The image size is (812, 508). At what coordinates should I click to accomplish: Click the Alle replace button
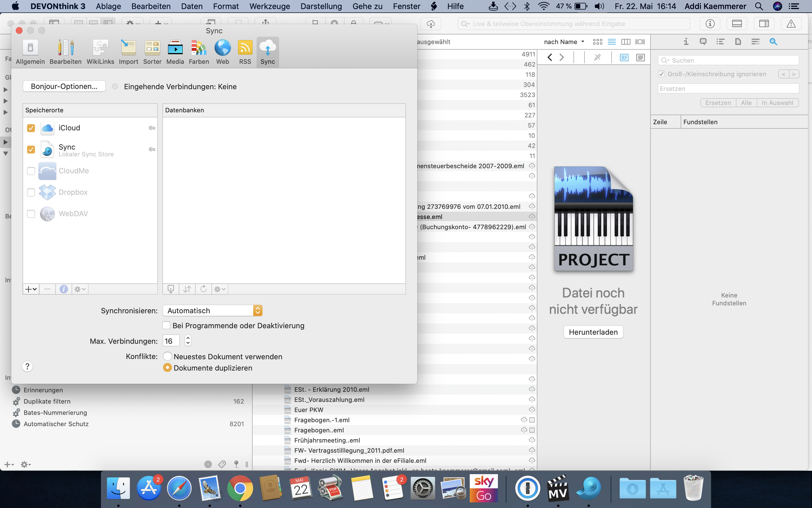tap(746, 103)
